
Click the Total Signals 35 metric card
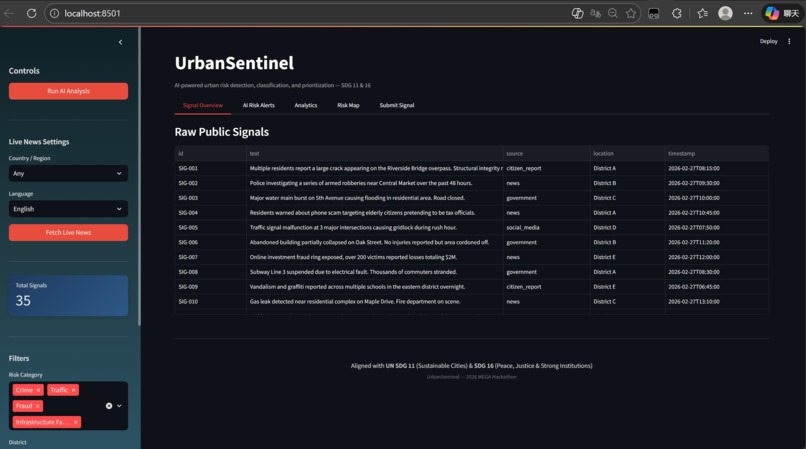point(68,296)
